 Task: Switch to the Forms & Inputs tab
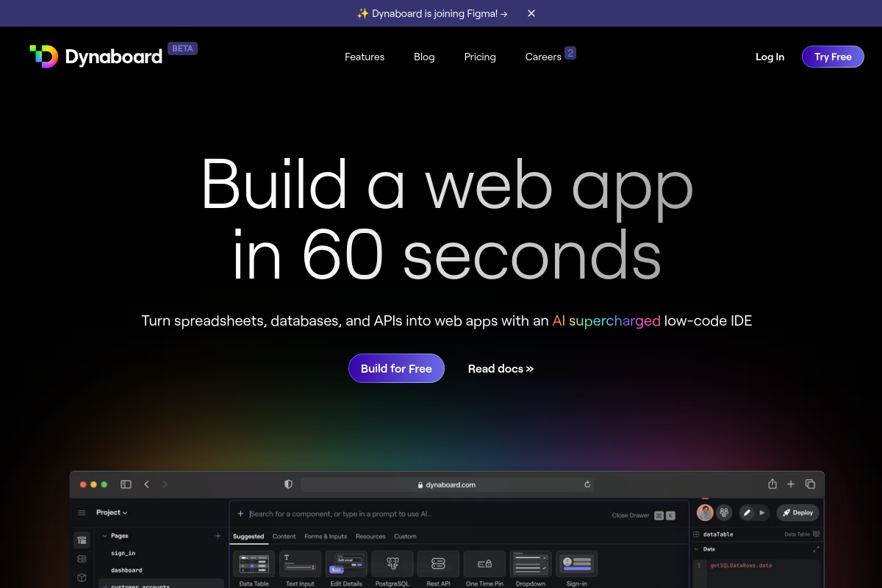click(326, 537)
